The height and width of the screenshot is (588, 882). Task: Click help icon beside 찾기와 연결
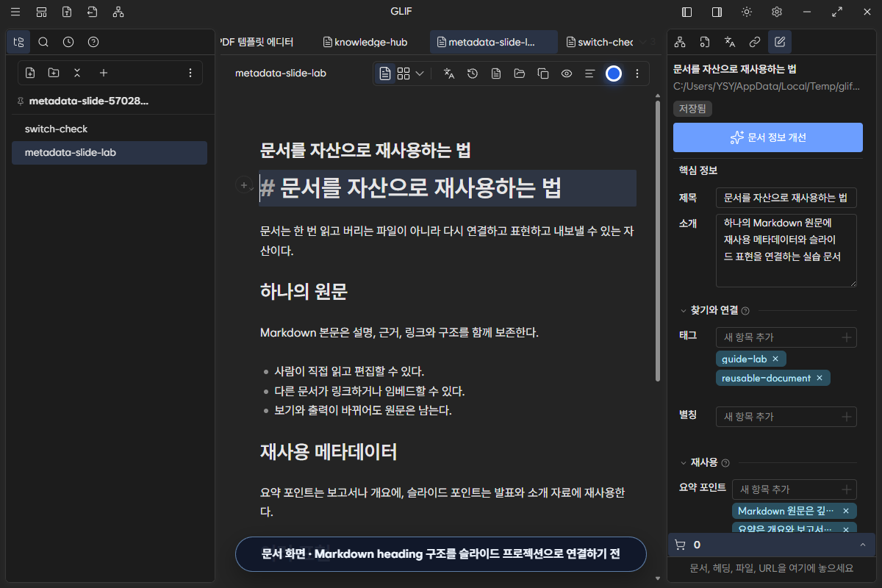point(745,311)
